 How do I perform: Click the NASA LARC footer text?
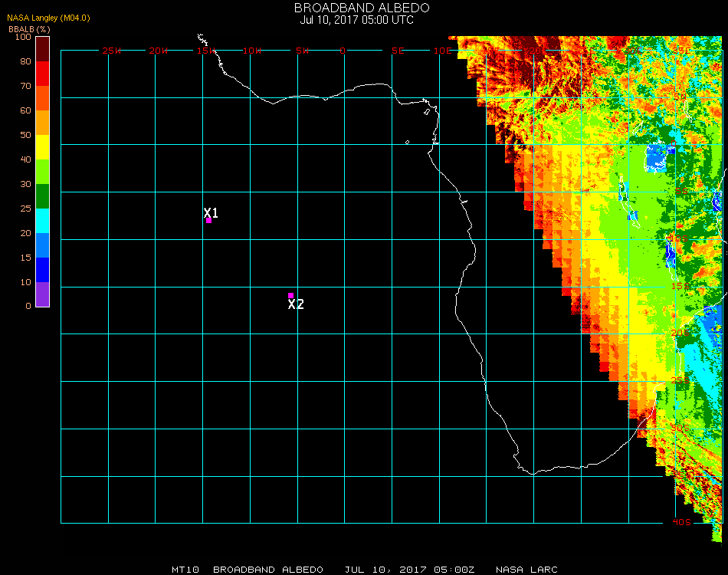(526, 570)
